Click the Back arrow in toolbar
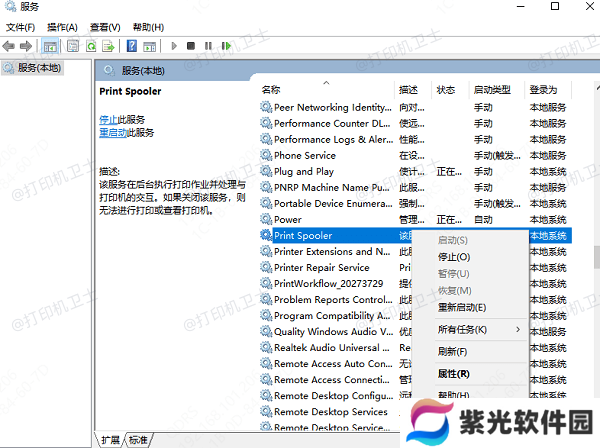 tap(9, 46)
